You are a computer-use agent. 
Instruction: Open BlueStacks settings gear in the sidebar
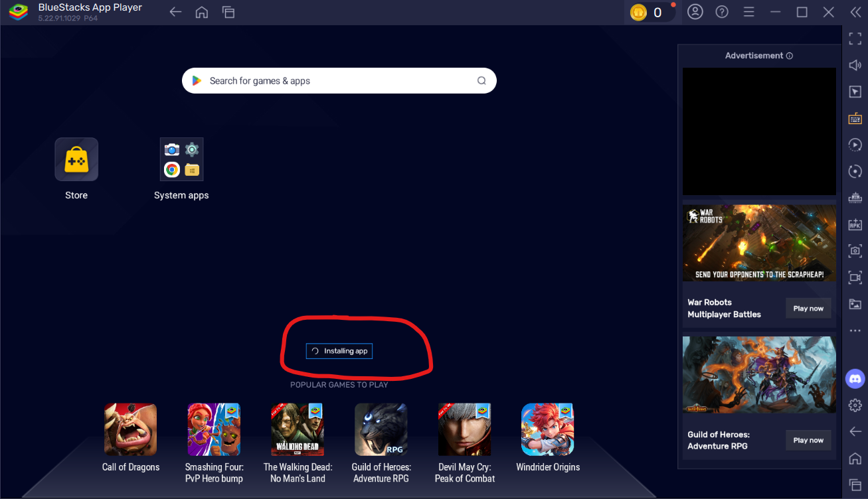click(855, 405)
